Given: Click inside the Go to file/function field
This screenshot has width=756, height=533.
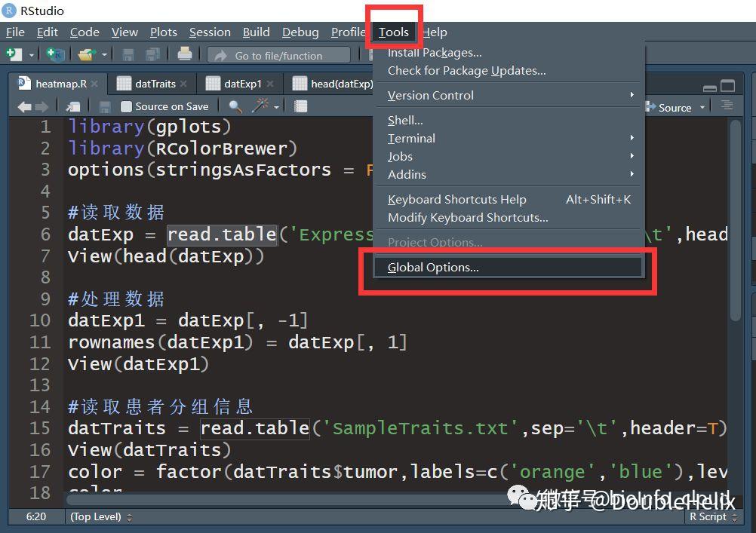Looking at the screenshot, I should point(279,54).
